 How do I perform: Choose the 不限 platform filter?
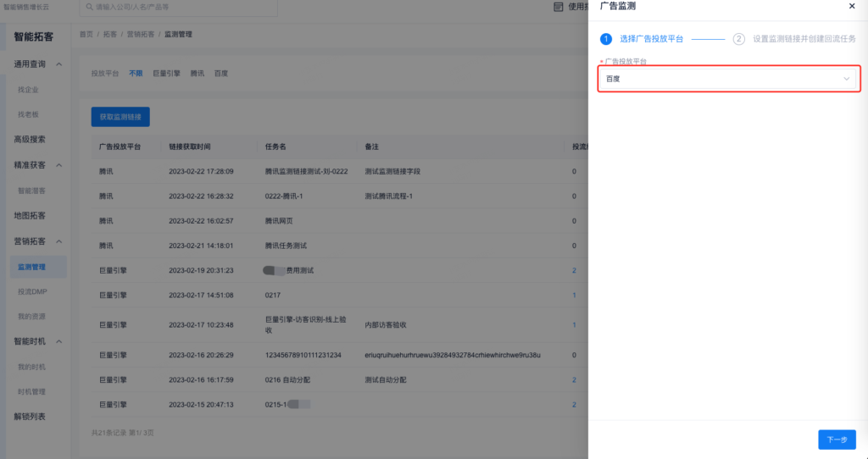pos(136,74)
